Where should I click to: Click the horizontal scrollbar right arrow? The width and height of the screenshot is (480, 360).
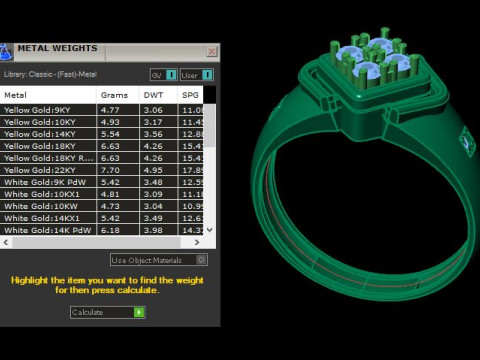[x=197, y=242]
